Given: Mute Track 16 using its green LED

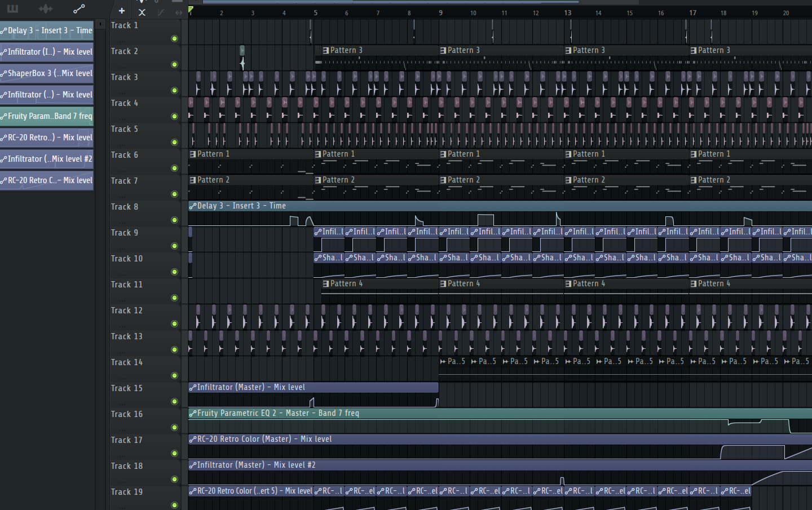Looking at the screenshot, I should 174,427.
